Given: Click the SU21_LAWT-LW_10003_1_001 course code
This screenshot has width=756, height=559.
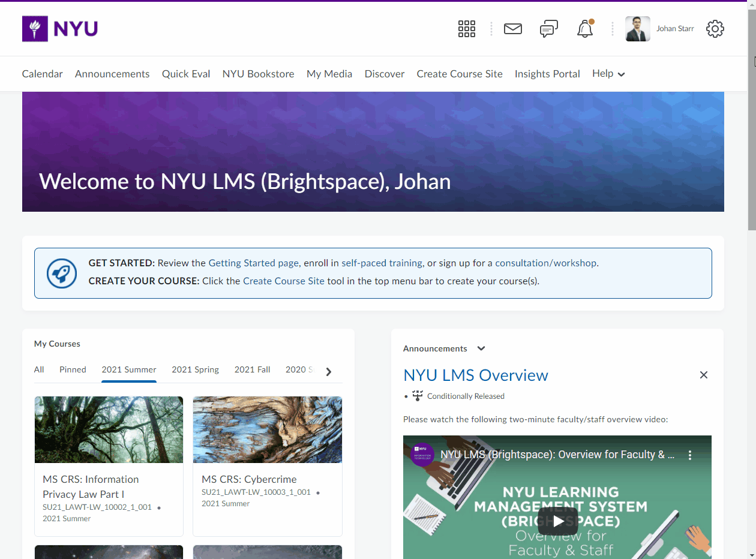Looking at the screenshot, I should click(x=256, y=492).
